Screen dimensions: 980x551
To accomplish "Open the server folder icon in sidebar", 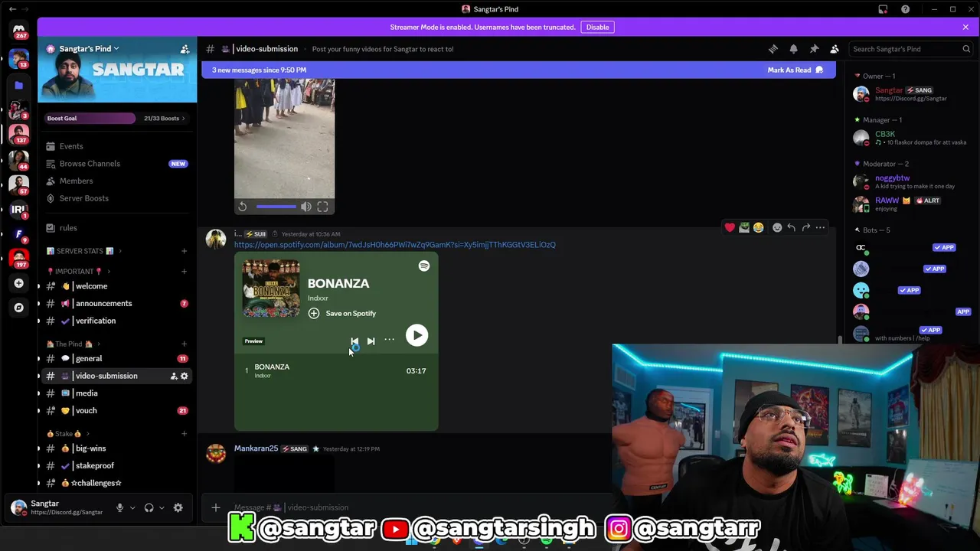I will [18, 85].
